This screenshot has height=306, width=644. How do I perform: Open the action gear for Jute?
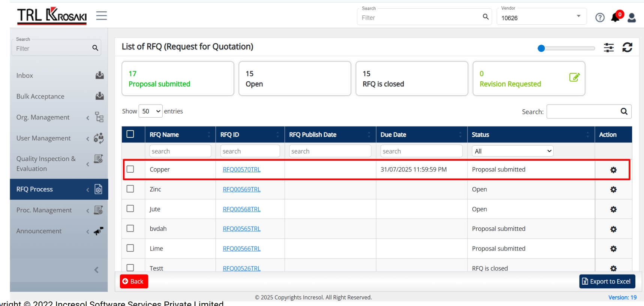613,209
